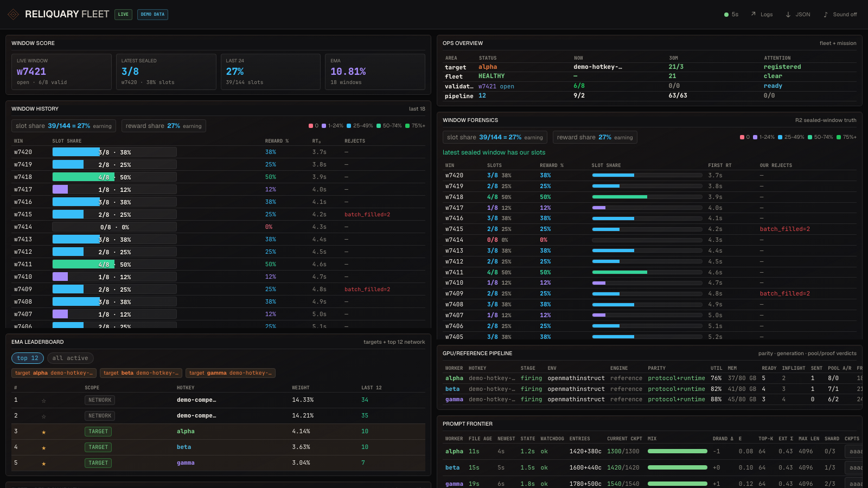Select worker beta in GPU/Reference Pipeline
The image size is (868, 488).
pyautogui.click(x=452, y=389)
